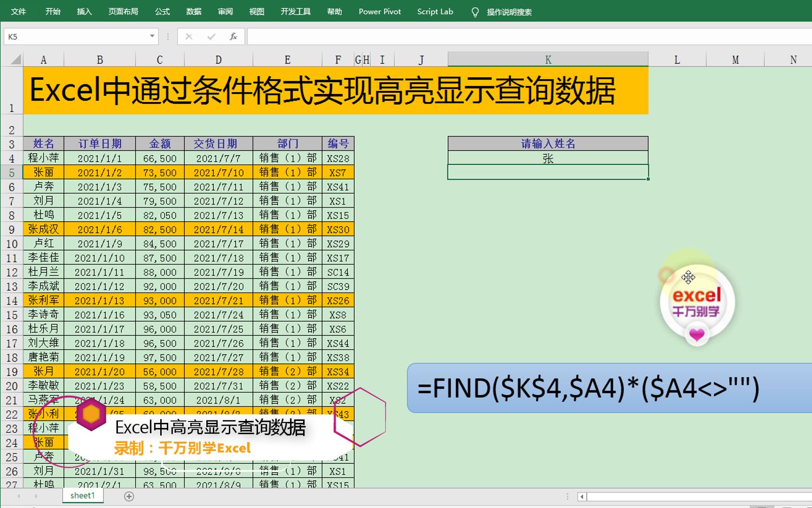Open the 文件 menu
Screen dimensions: 812x508
click(19, 12)
